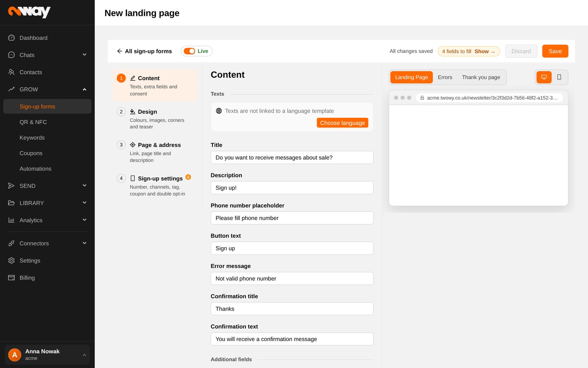
Task: Toggle the Live switch off
Action: point(190,51)
